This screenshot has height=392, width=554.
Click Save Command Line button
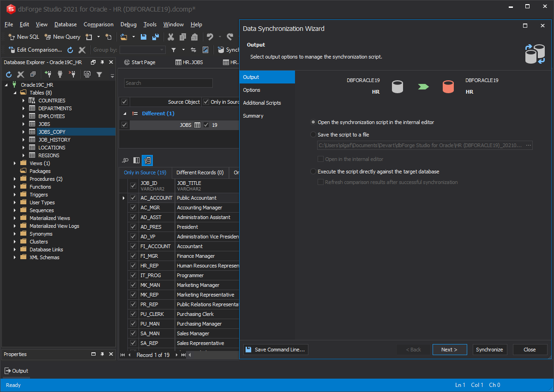tap(275, 350)
